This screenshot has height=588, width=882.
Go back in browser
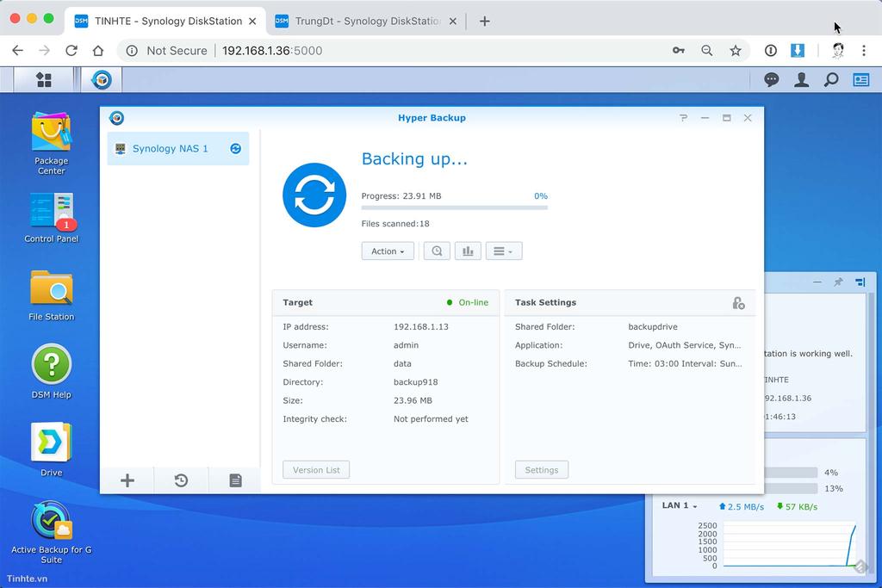click(x=17, y=51)
